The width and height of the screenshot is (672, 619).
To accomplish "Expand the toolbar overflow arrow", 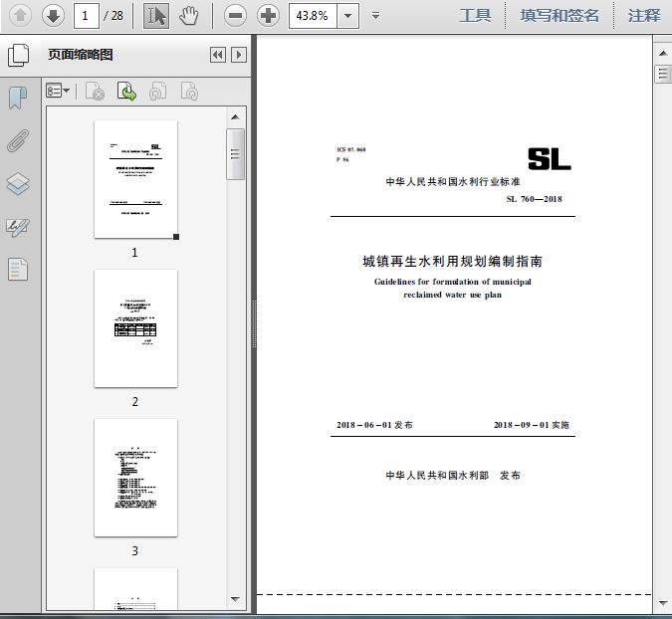I will (375, 15).
